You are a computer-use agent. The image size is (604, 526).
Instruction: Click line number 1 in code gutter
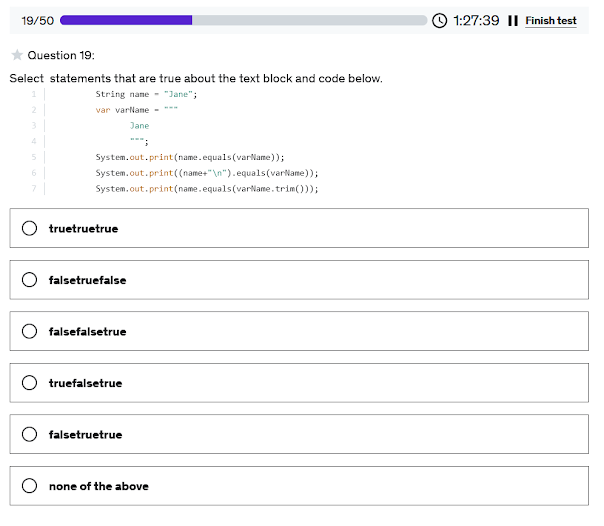[34, 94]
